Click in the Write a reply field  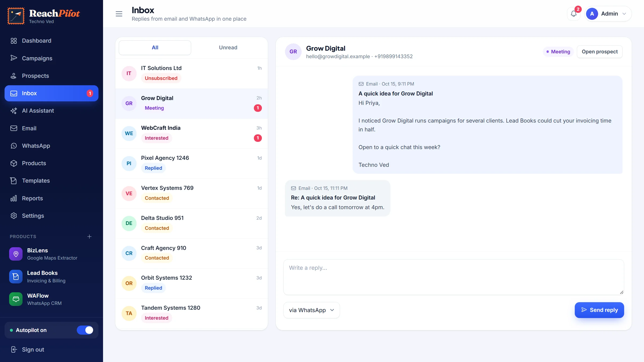click(453, 277)
